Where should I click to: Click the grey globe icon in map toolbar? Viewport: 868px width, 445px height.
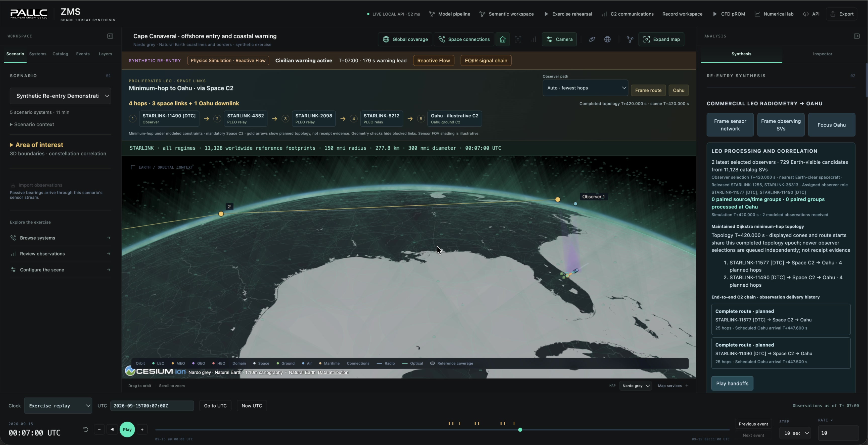click(x=608, y=39)
